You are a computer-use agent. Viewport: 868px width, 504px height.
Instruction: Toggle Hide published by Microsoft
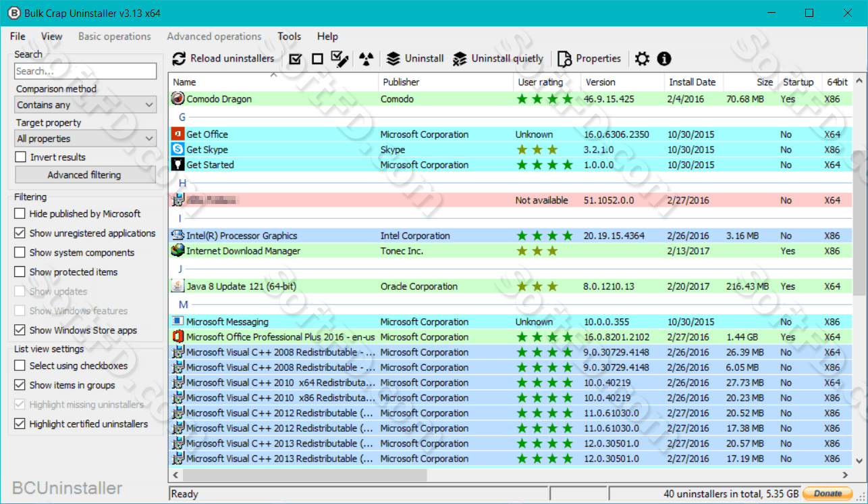coord(20,213)
